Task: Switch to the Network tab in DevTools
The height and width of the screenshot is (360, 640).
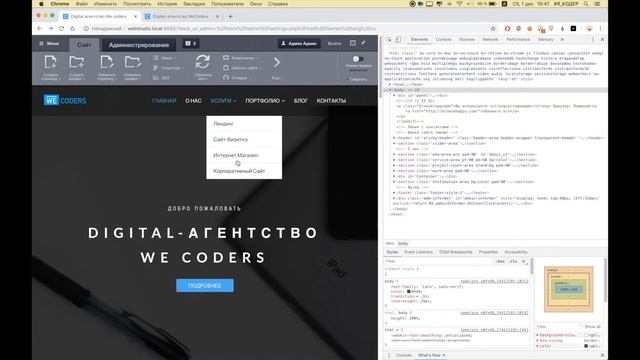Action: coord(490,40)
